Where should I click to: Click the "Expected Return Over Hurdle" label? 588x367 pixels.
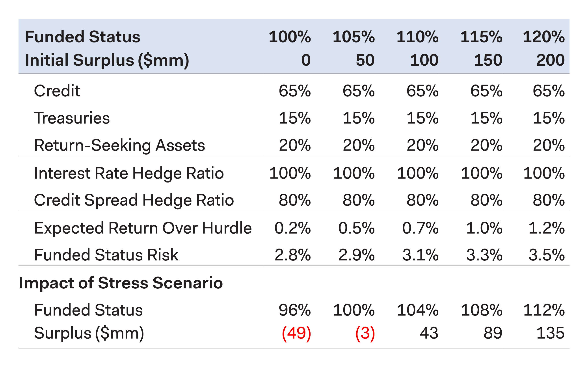[x=143, y=228]
